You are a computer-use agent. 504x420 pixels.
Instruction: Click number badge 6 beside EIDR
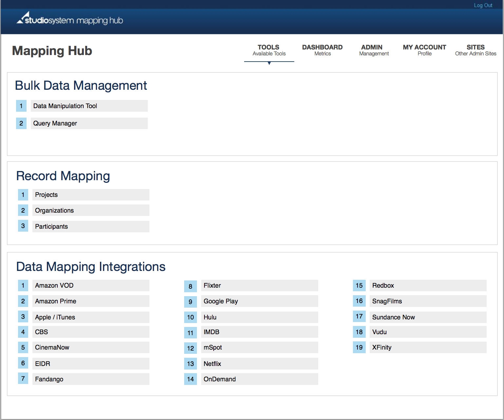[x=23, y=363]
